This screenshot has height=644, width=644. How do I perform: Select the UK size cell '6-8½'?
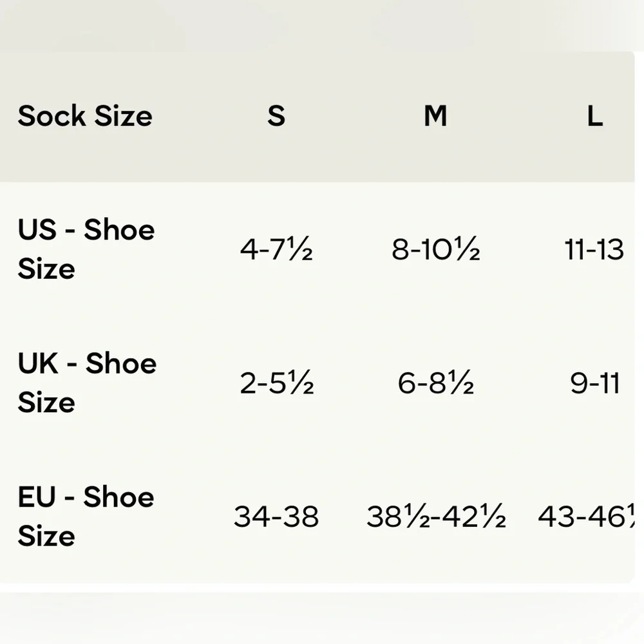[435, 384]
